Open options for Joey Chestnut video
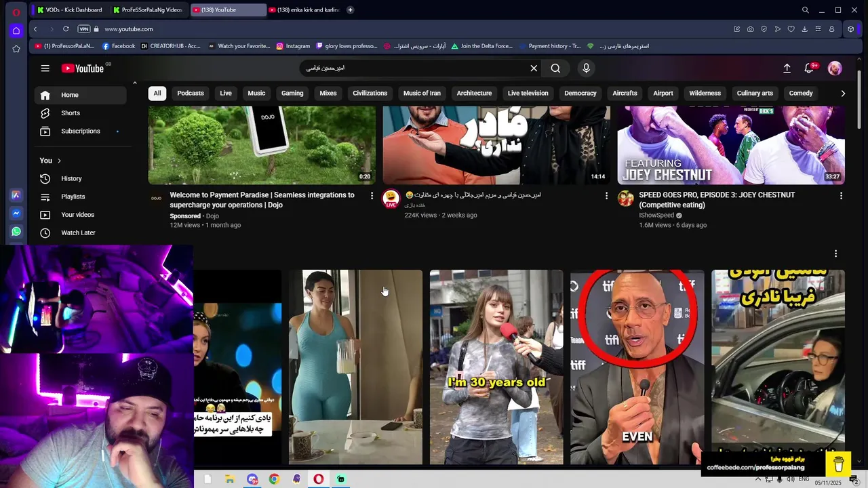This screenshot has width=868, height=488. click(x=841, y=195)
